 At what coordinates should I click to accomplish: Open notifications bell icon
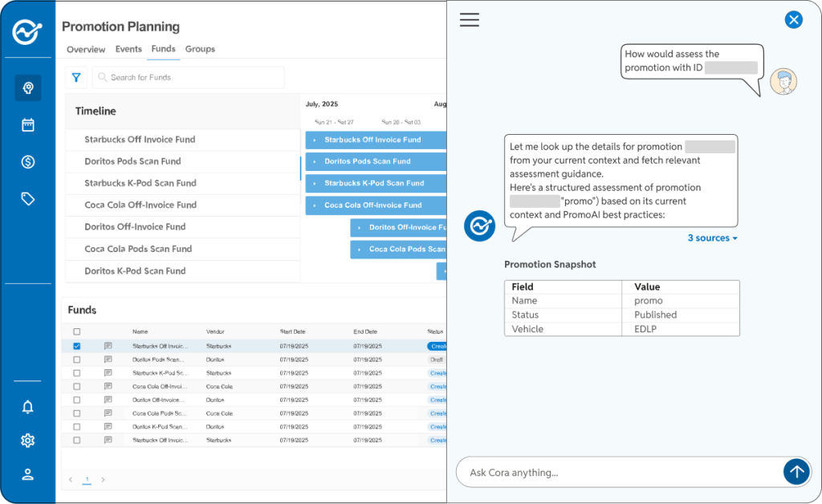click(28, 407)
